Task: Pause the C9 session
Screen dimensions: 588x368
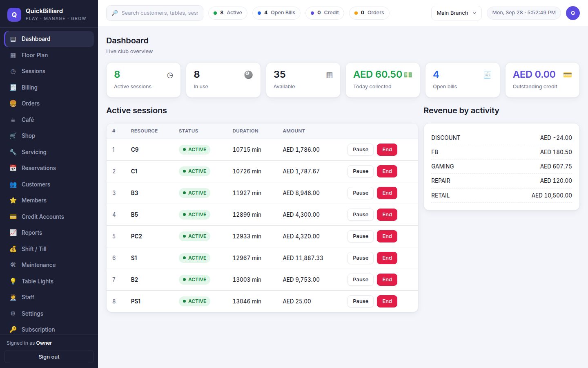Action: click(361, 150)
